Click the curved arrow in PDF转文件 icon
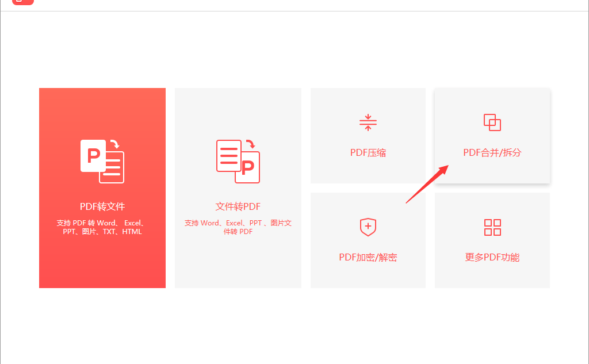 click(114, 144)
